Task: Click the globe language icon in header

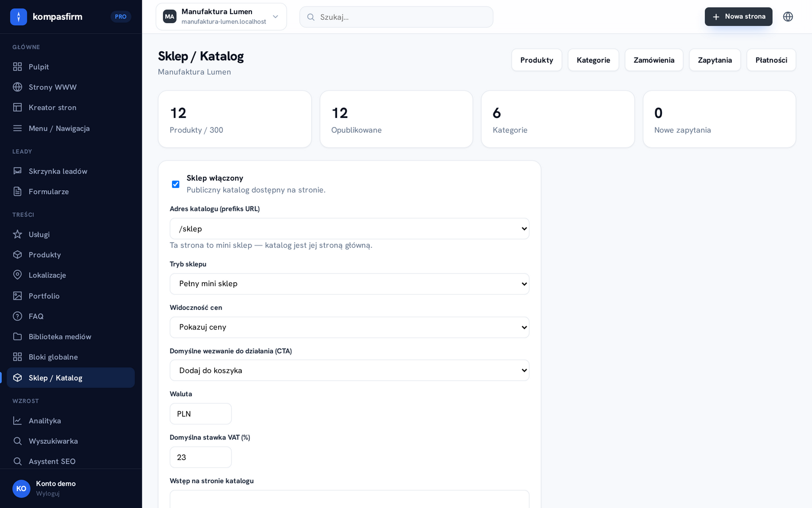Action: click(788, 17)
